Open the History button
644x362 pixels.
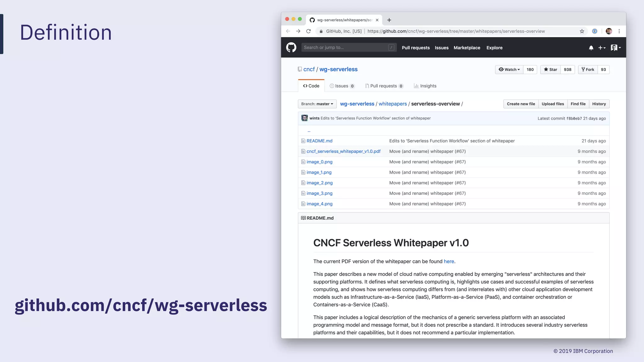tap(599, 104)
